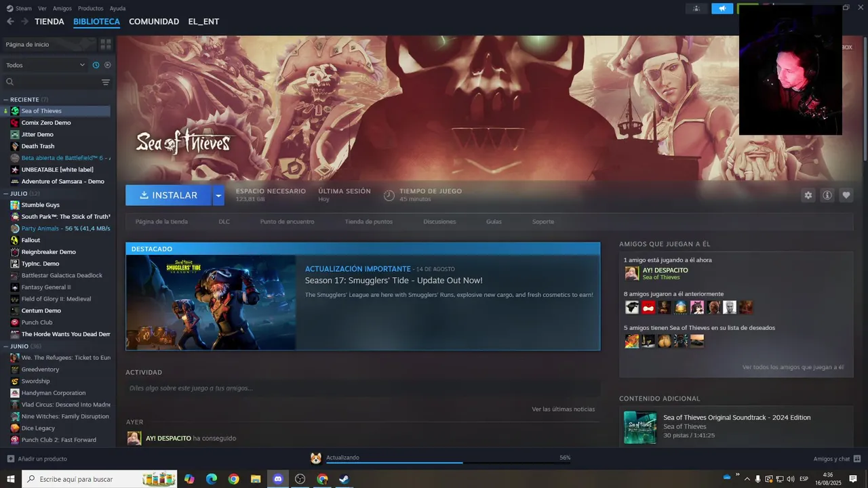Open the announcements megaphone button
868x488 pixels.
pyautogui.click(x=722, y=8)
